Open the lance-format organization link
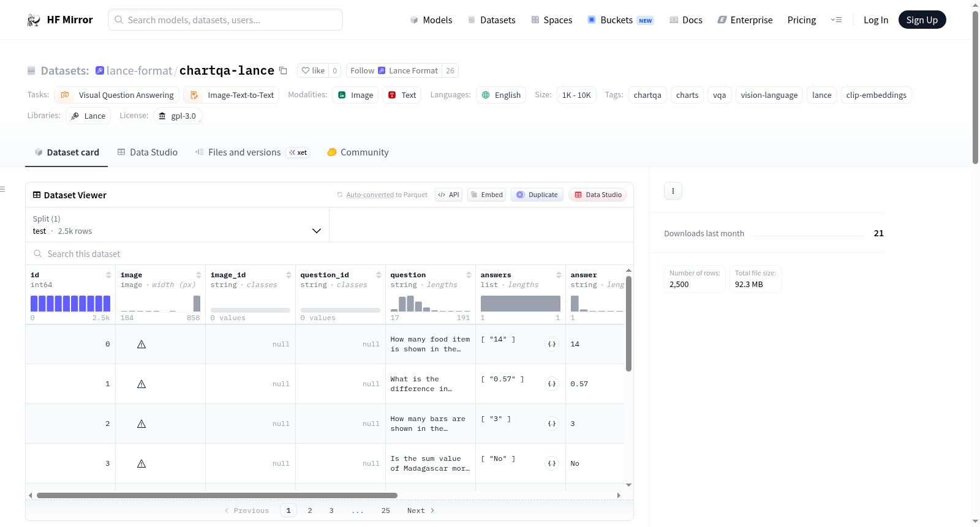This screenshot has width=980, height=527. tap(139, 71)
